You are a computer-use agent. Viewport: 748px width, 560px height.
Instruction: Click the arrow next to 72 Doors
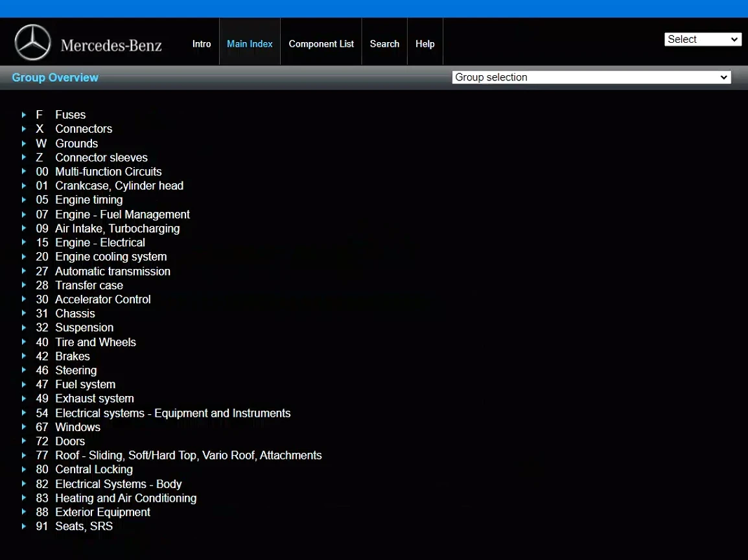point(24,441)
